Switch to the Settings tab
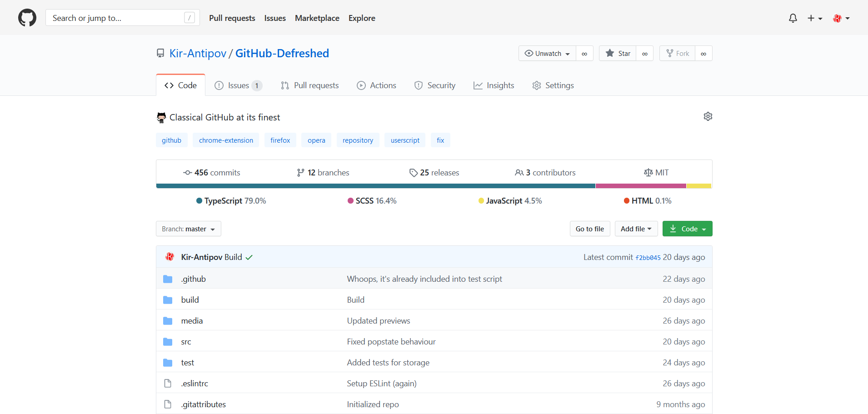868x414 pixels. [553, 85]
